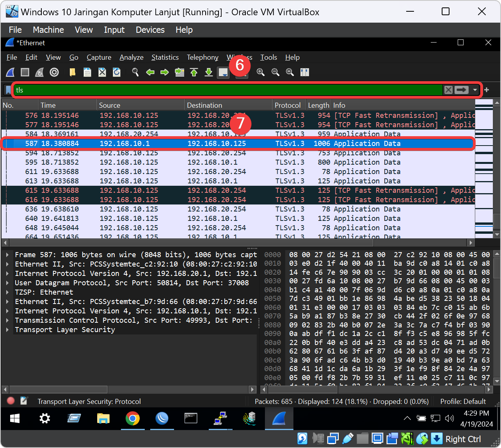Expand inner Ethernet II b7:9d:66 section
The image size is (501, 448).
7,302
